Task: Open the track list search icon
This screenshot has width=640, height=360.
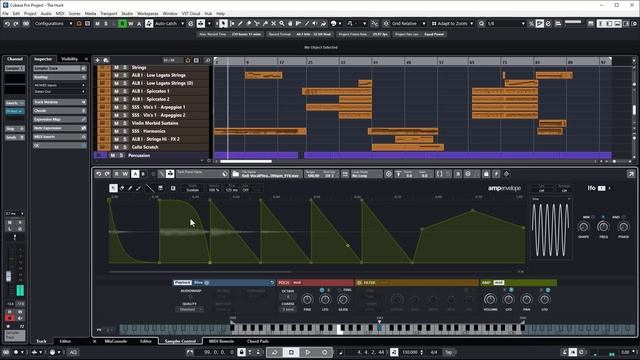Action: (207, 60)
